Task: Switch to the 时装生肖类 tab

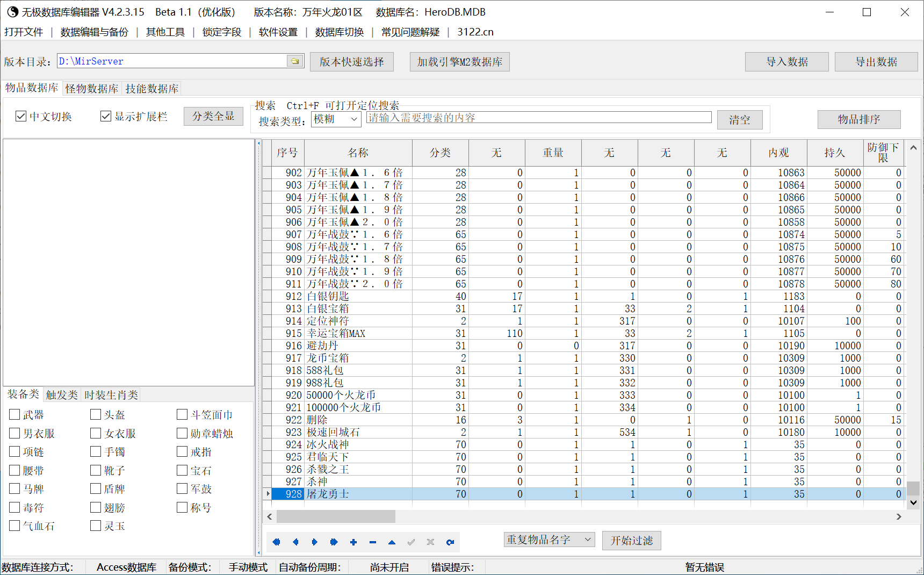Action: (x=111, y=395)
